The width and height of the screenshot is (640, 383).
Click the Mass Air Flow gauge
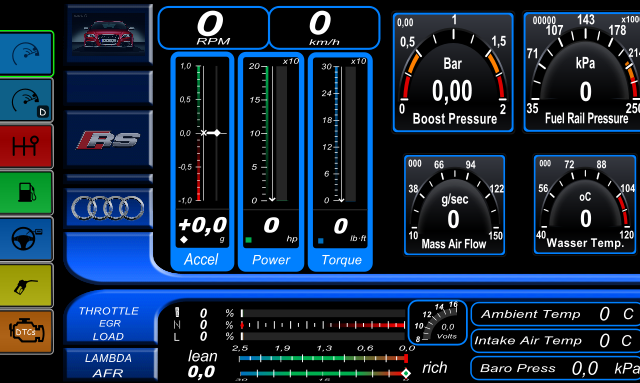454,205
